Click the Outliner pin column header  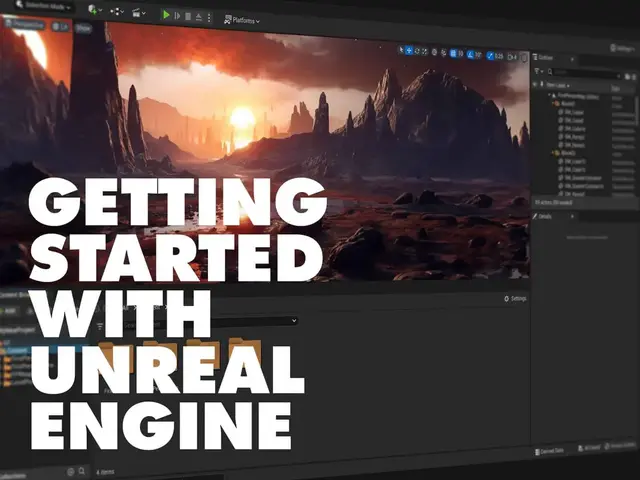[542, 84]
